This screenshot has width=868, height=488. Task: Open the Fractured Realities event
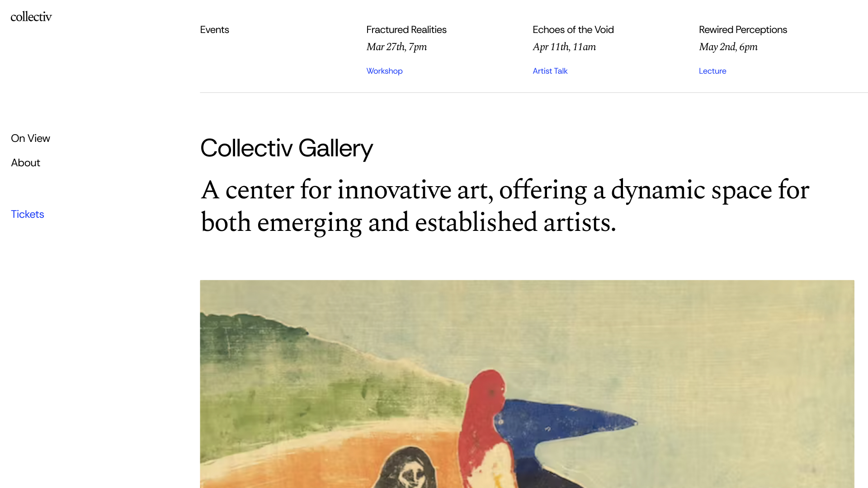pos(406,30)
